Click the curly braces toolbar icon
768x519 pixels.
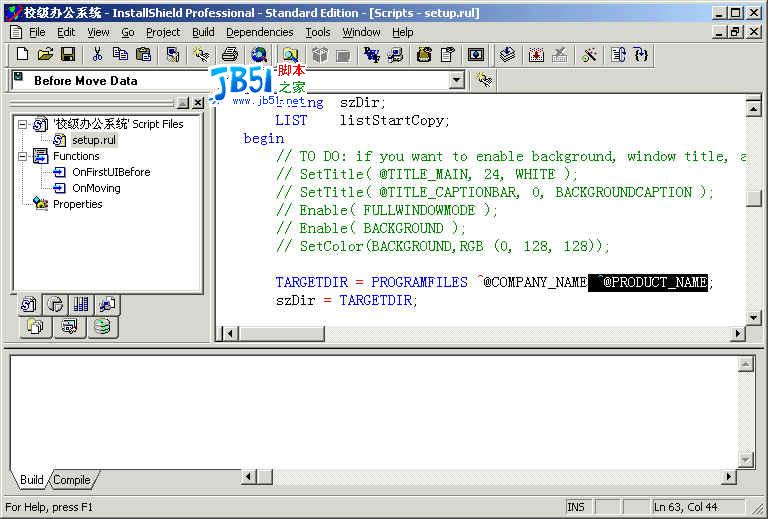tap(641, 54)
